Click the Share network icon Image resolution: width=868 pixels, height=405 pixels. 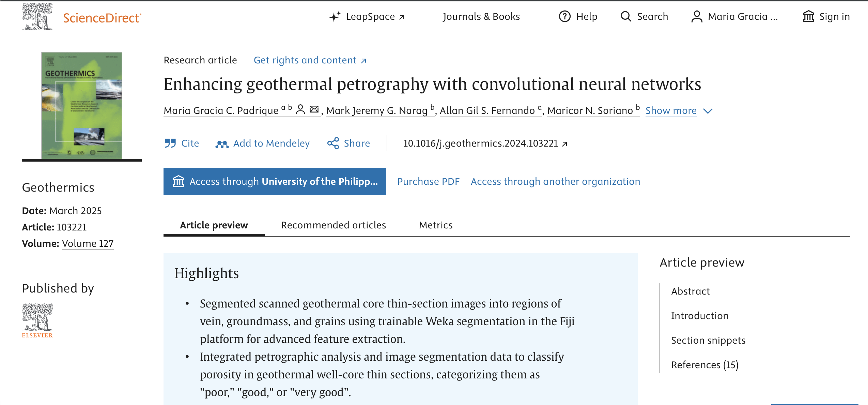[333, 143]
